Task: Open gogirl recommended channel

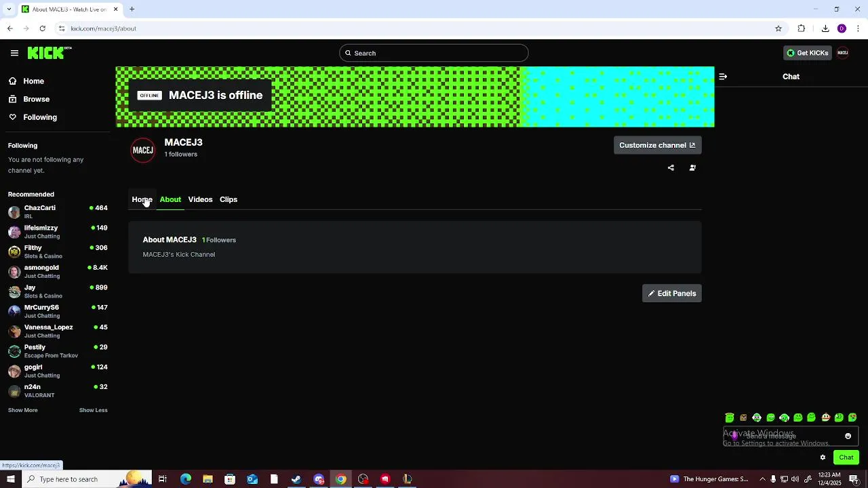Action: click(58, 371)
